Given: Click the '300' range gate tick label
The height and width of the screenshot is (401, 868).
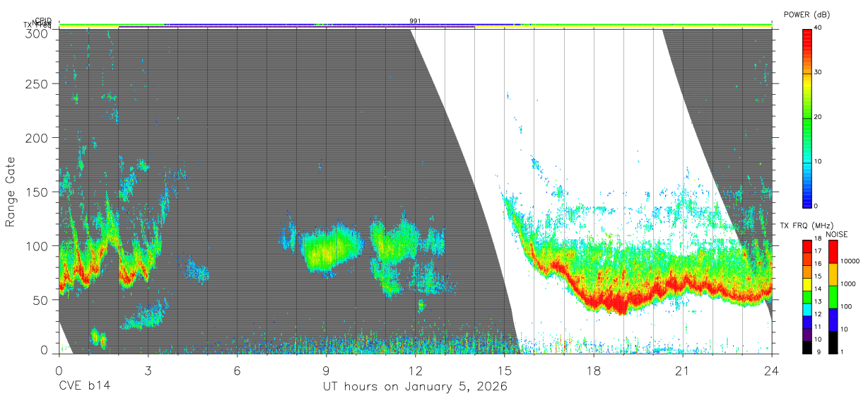Looking at the screenshot, I should (x=37, y=33).
